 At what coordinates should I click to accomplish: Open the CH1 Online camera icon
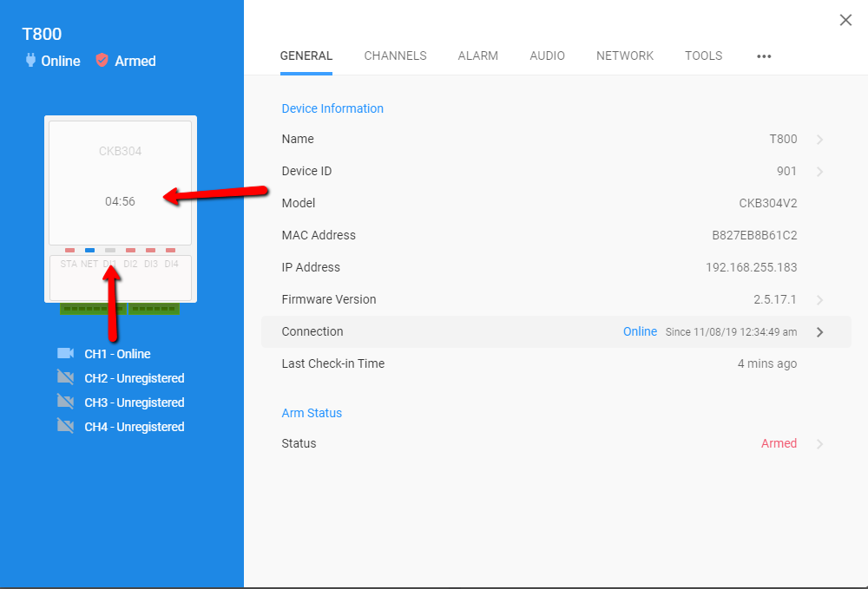[65, 353]
